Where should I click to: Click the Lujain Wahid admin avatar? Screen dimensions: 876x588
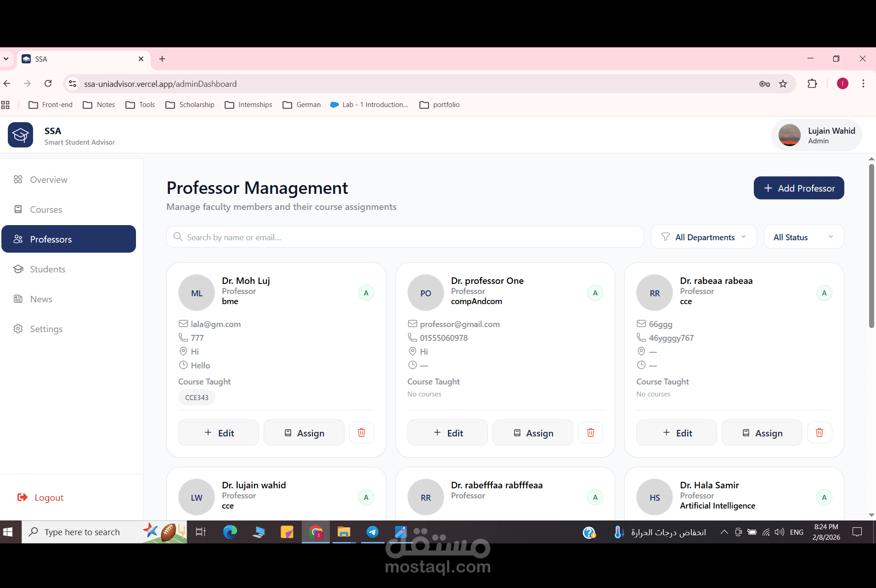790,135
